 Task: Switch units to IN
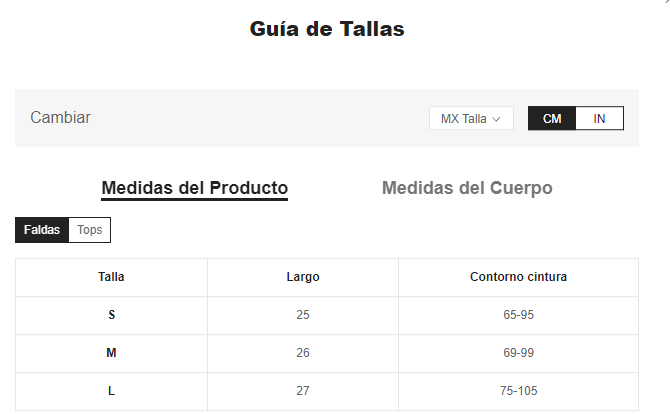(599, 118)
